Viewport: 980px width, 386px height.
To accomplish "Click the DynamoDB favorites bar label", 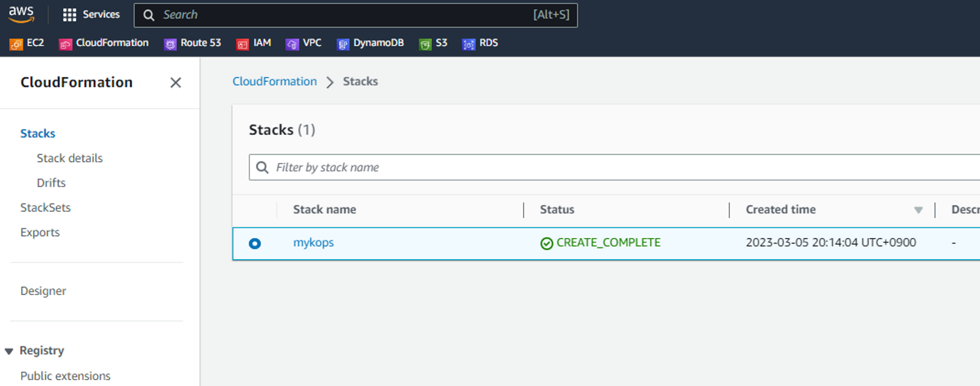I will pos(378,43).
